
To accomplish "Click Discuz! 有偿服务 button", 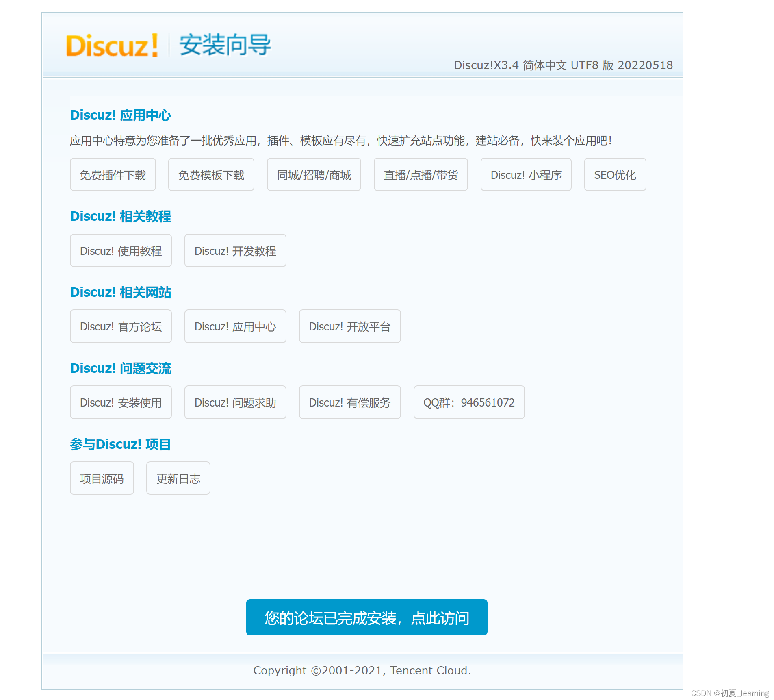I will coord(350,402).
